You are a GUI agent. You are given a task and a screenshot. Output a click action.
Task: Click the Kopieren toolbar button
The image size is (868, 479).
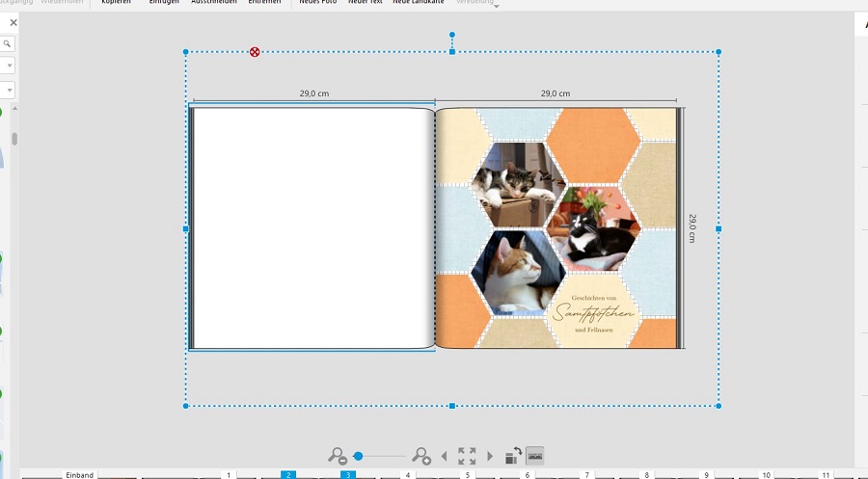click(x=117, y=2)
